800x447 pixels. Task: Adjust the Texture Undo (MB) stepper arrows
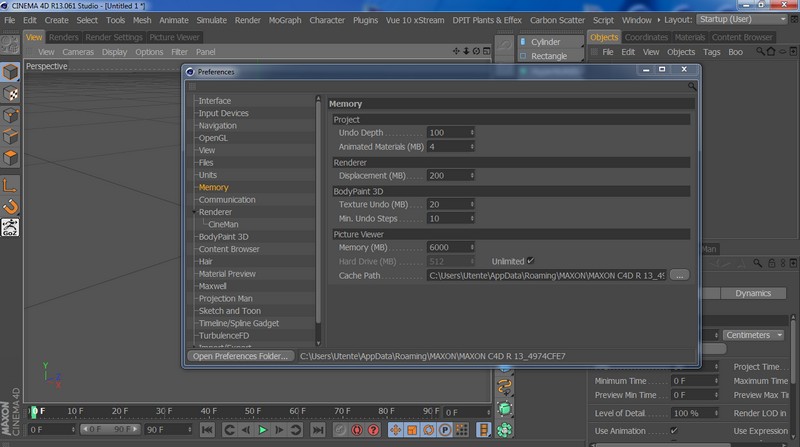tap(472, 204)
